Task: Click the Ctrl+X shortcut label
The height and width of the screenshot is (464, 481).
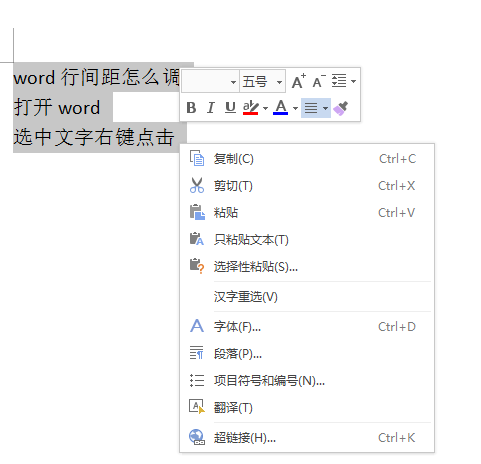Action: [397, 186]
